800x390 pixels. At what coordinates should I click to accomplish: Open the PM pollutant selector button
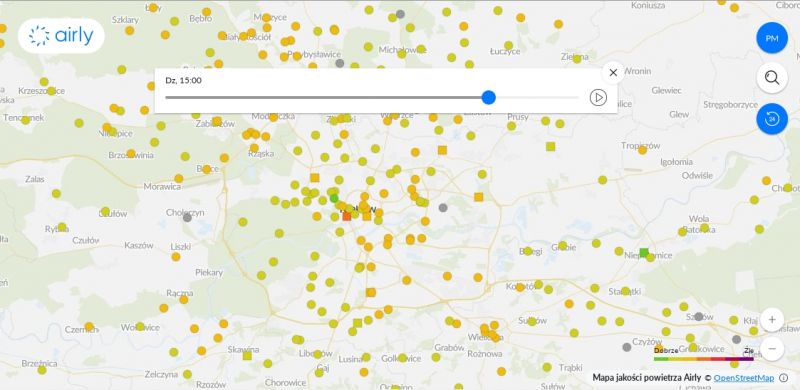[772, 38]
